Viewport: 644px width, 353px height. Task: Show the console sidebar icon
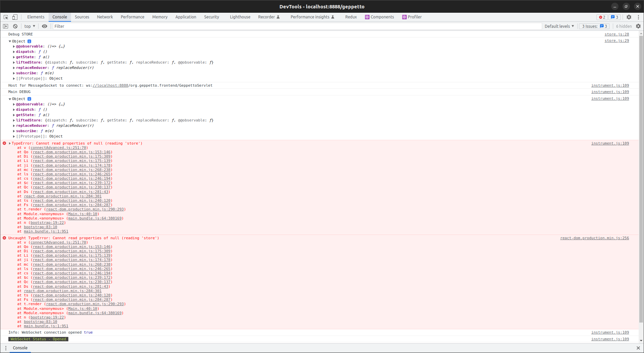coord(6,26)
